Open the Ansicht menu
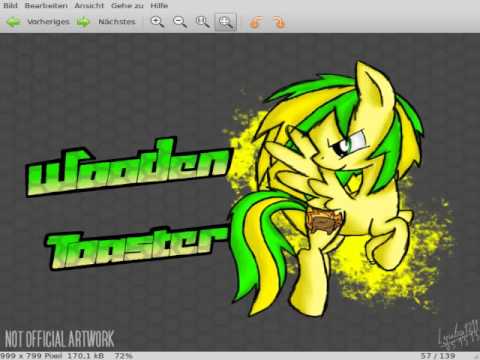480x360 pixels. [89, 6]
